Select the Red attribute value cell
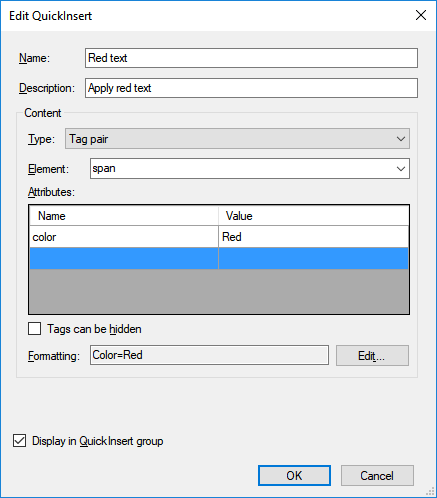This screenshot has height=498, width=437. coord(313,237)
